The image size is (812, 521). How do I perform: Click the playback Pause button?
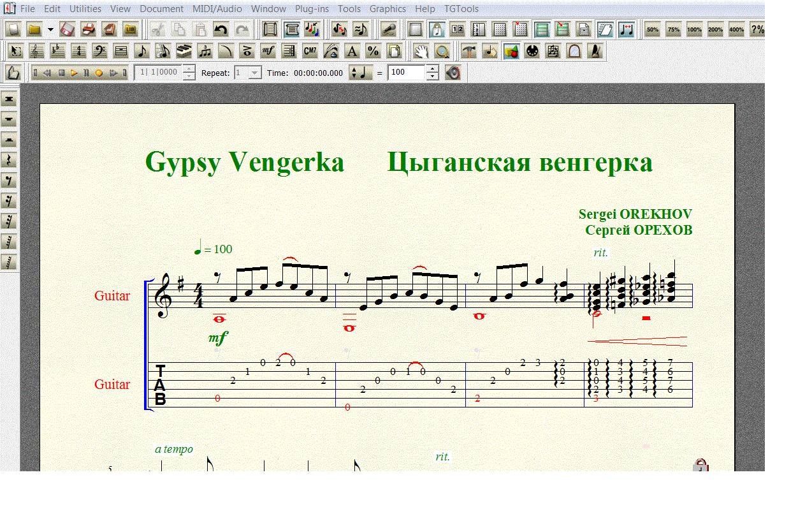(86, 73)
